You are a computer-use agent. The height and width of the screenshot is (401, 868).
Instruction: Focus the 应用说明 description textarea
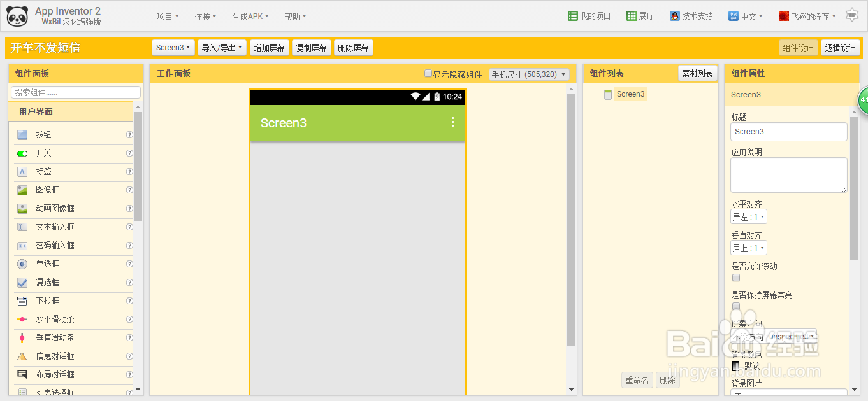pyautogui.click(x=789, y=175)
